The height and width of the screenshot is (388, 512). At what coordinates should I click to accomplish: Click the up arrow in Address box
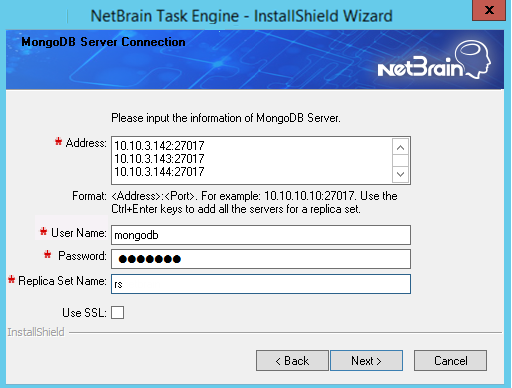[400, 147]
